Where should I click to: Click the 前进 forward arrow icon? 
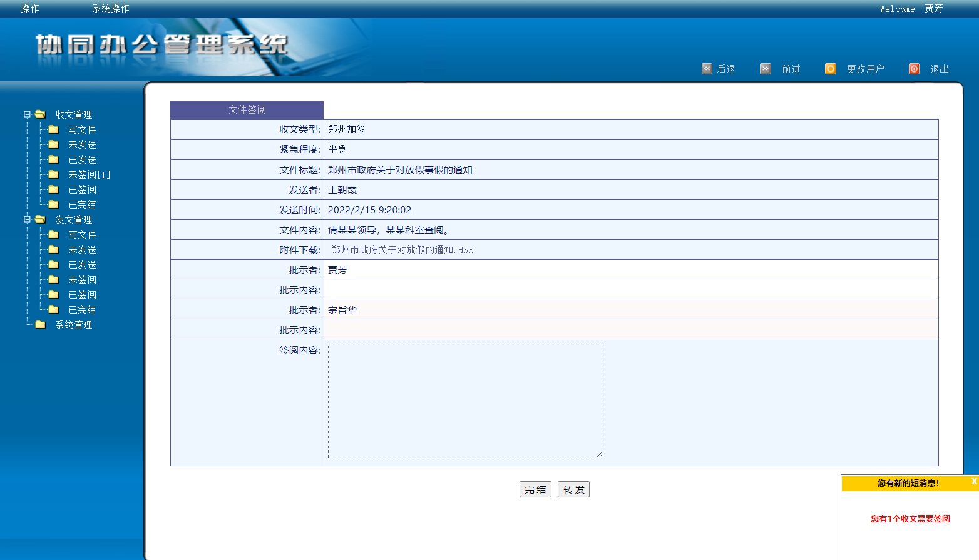pos(766,69)
